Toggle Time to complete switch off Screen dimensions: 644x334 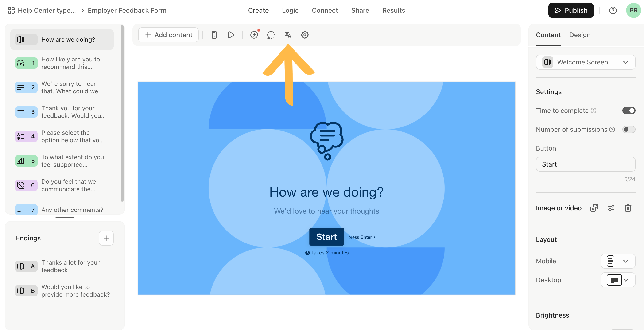click(x=629, y=111)
